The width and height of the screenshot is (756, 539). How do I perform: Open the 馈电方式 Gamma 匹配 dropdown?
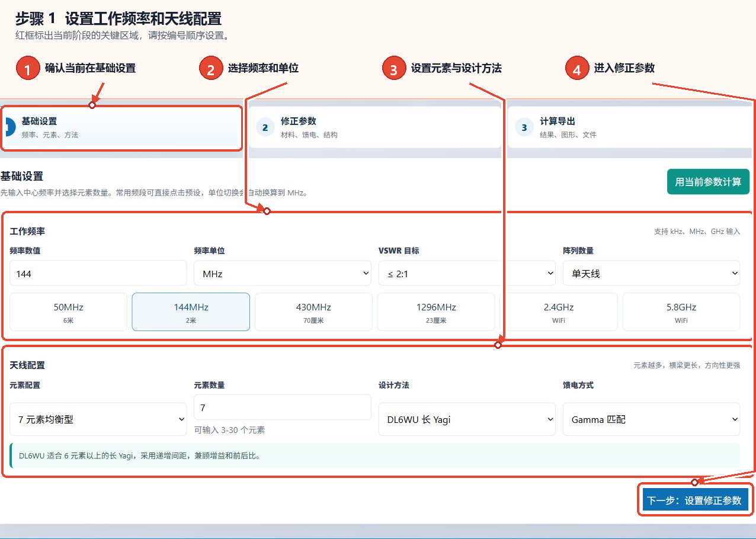pyautogui.click(x=651, y=419)
